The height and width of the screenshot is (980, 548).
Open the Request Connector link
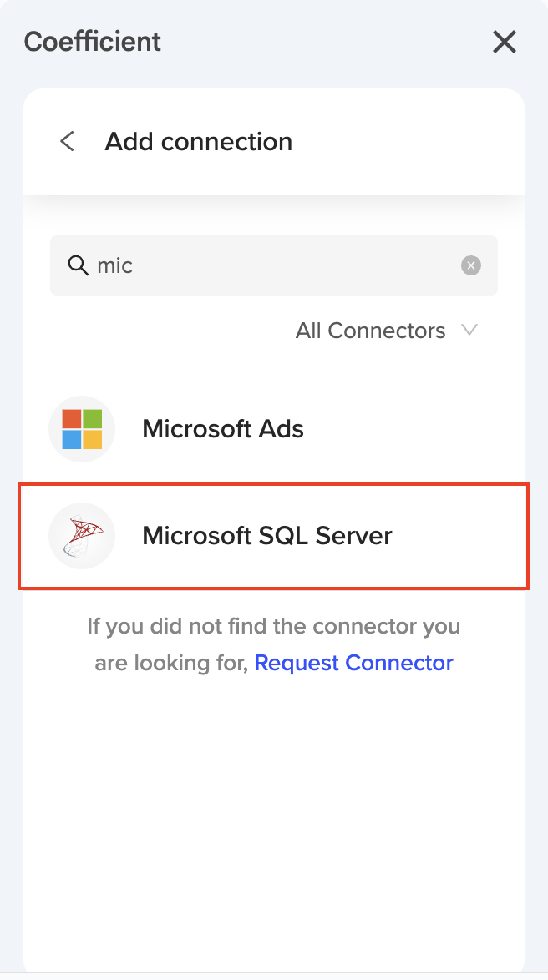pos(353,663)
